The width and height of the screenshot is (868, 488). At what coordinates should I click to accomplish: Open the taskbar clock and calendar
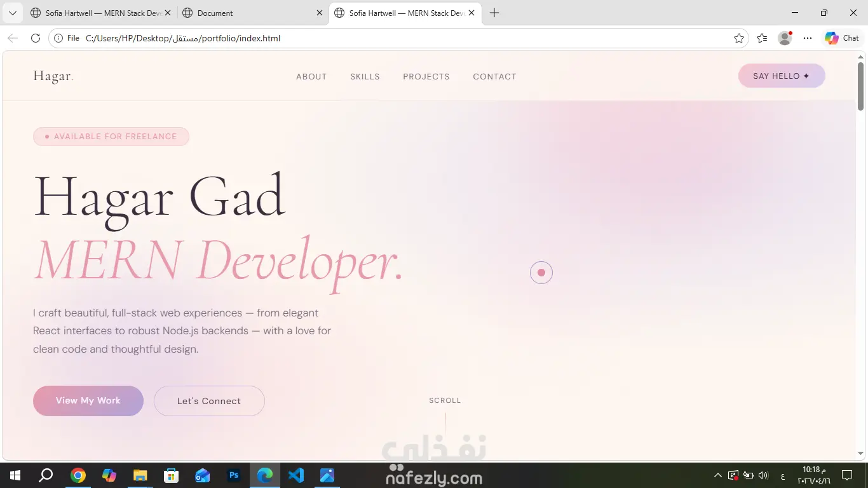pyautogui.click(x=814, y=475)
